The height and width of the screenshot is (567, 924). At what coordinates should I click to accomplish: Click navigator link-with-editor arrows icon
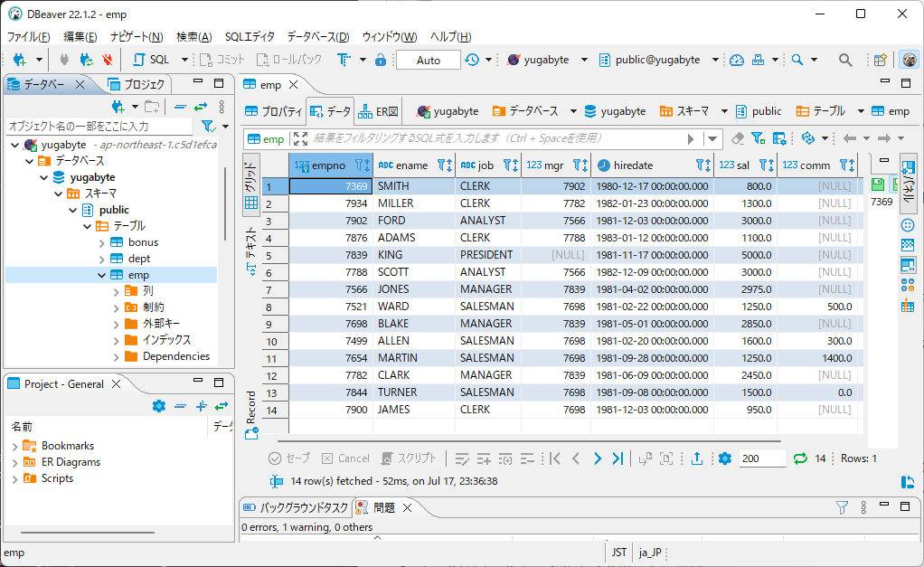coord(201,107)
